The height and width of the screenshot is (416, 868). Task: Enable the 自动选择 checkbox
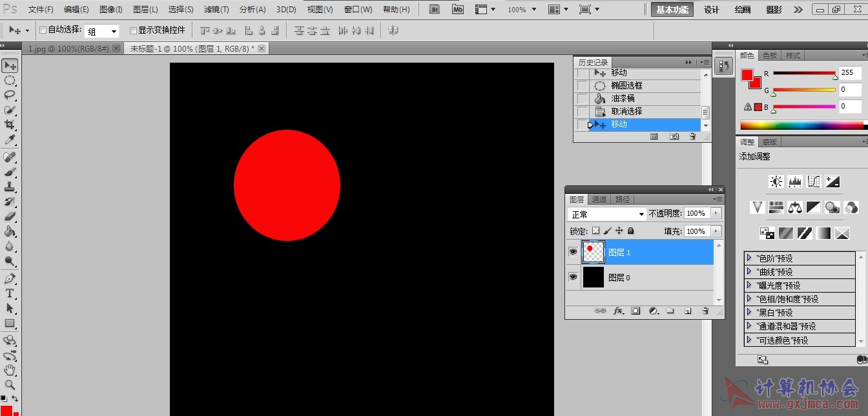point(43,30)
